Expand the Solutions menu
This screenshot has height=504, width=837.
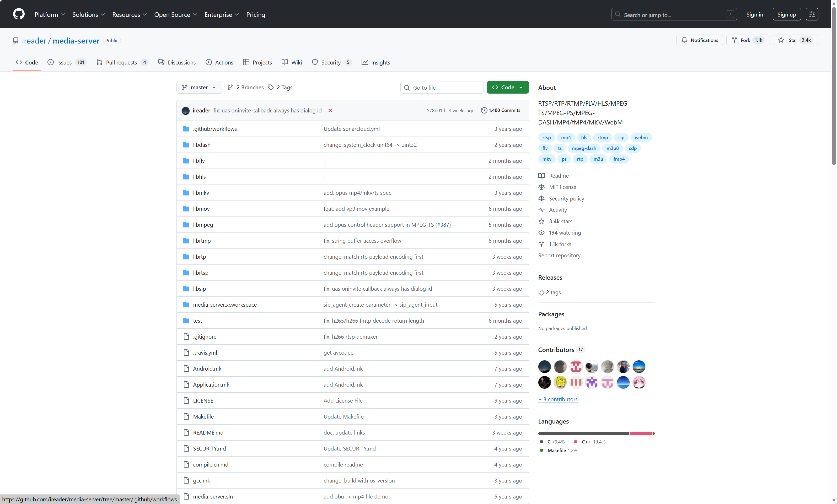[89, 15]
